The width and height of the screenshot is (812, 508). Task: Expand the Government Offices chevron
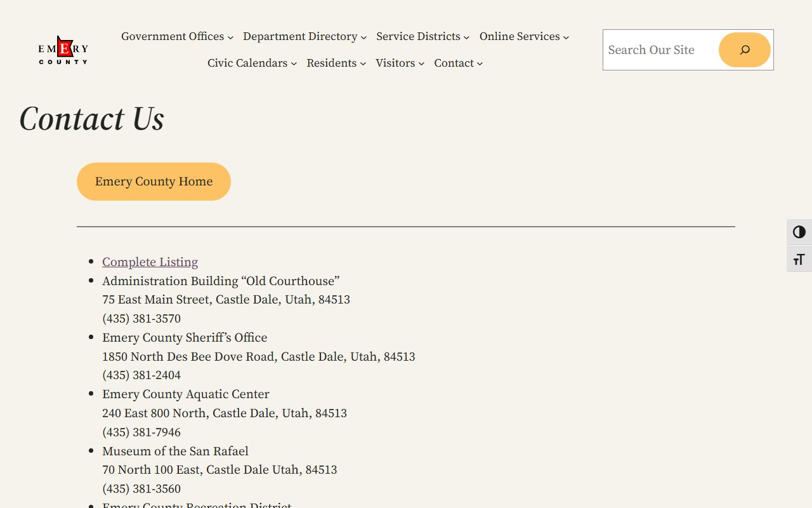[230, 37]
